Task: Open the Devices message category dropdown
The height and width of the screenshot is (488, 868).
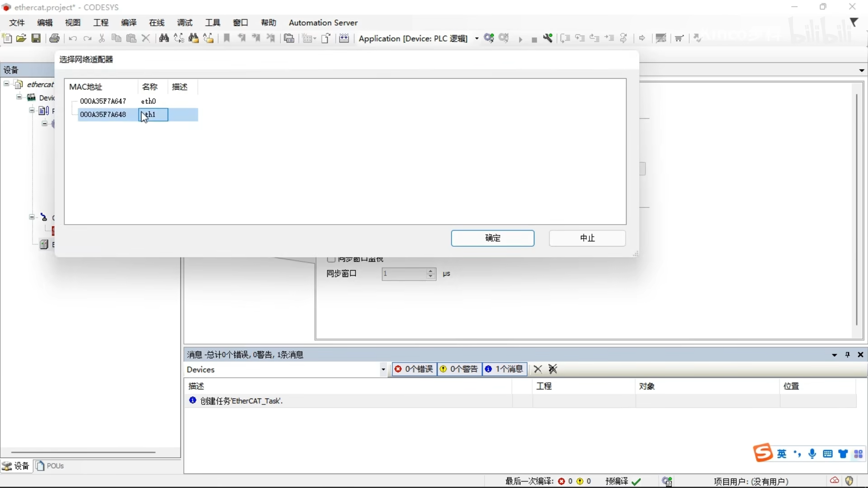Action: 383,370
